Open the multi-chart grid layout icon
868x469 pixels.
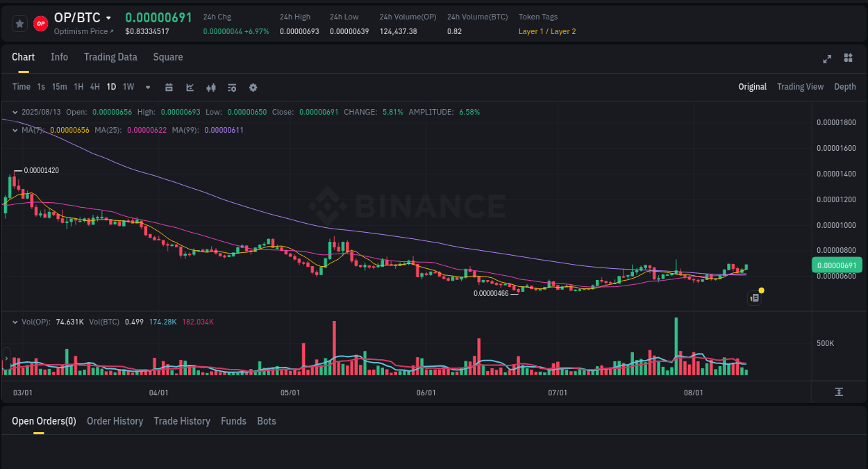[848, 58]
